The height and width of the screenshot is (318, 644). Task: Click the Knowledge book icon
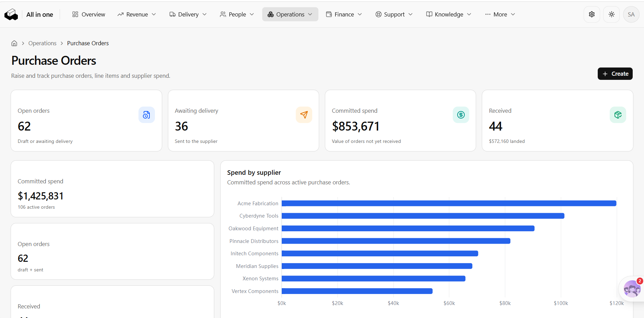click(429, 14)
